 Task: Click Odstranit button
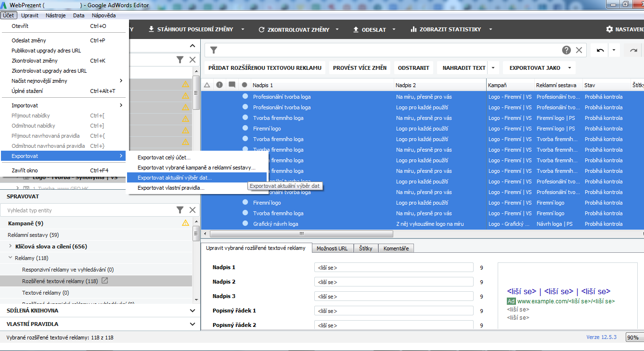pos(414,68)
